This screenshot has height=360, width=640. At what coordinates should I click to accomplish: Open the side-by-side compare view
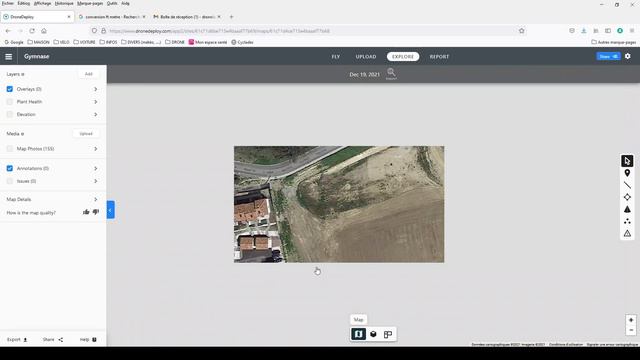coord(388,334)
